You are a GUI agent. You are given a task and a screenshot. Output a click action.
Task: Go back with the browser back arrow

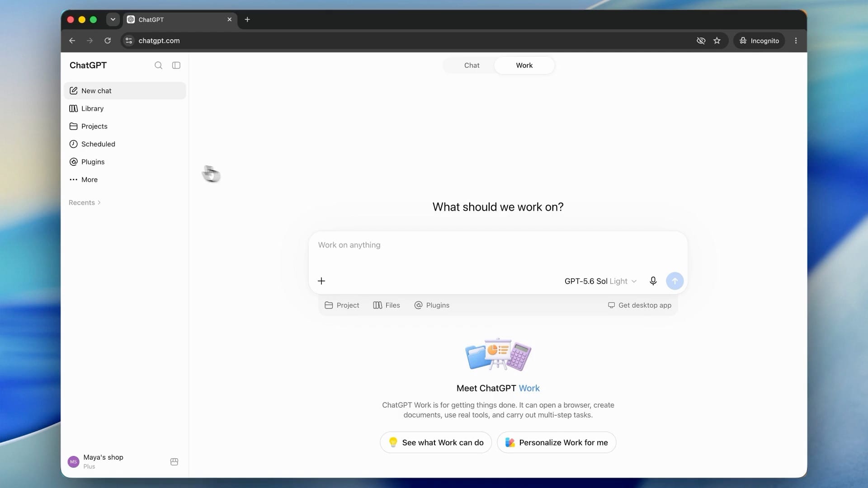72,41
